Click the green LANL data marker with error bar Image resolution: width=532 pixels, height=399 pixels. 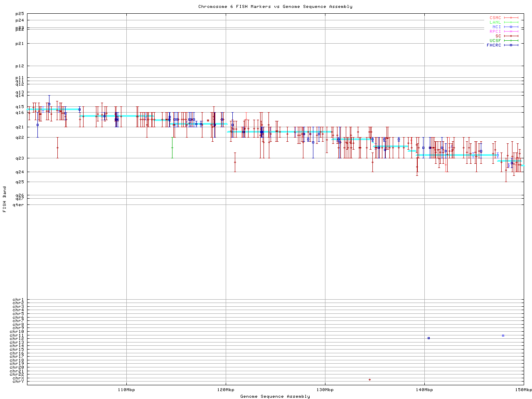172,148
